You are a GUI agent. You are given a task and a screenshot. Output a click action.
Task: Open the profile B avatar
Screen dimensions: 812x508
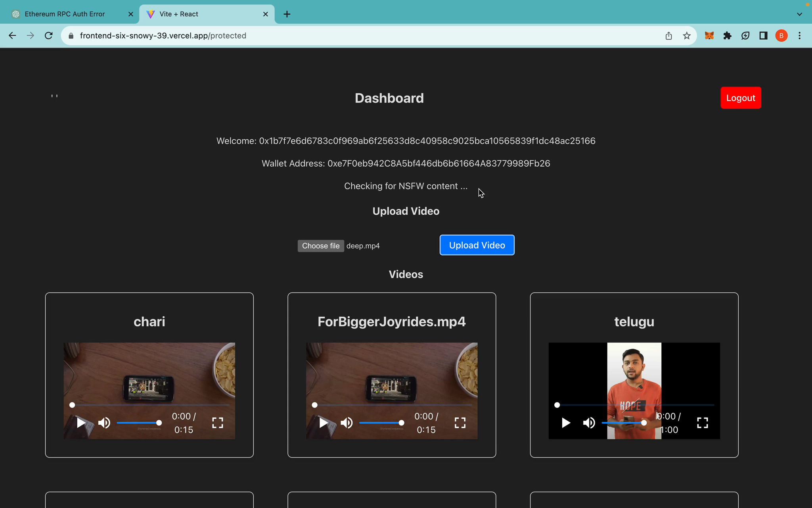[x=781, y=36]
